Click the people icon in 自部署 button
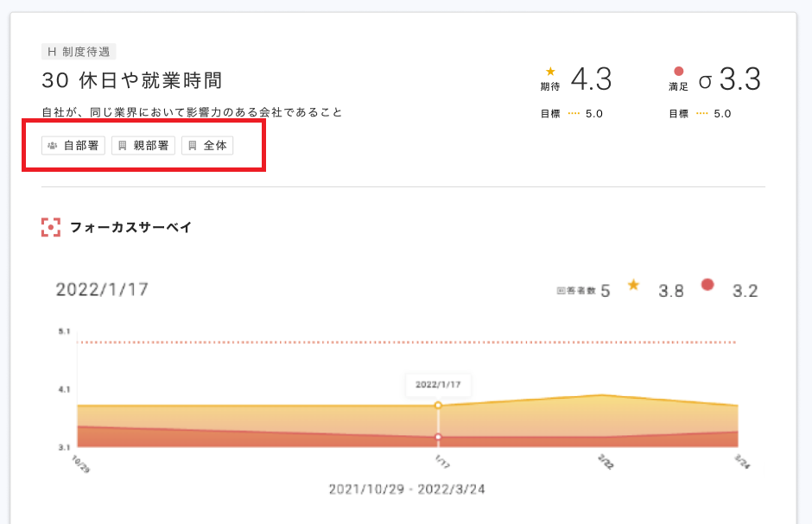 (52, 146)
